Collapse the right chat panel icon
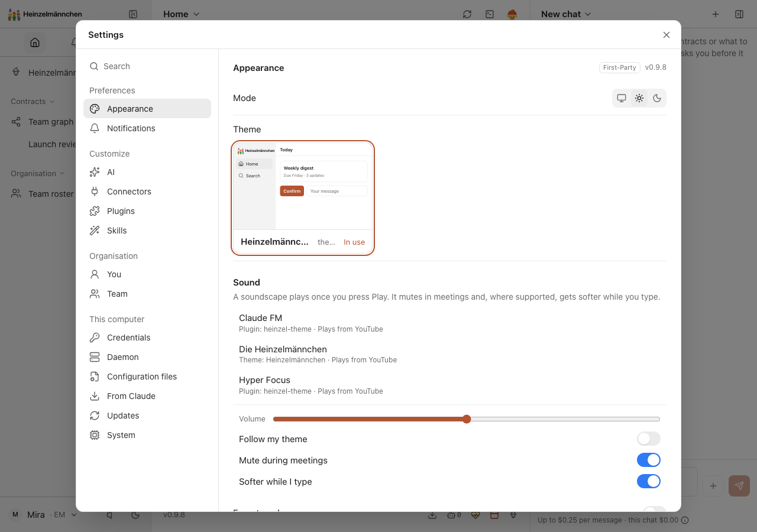757x532 pixels. 739,14
